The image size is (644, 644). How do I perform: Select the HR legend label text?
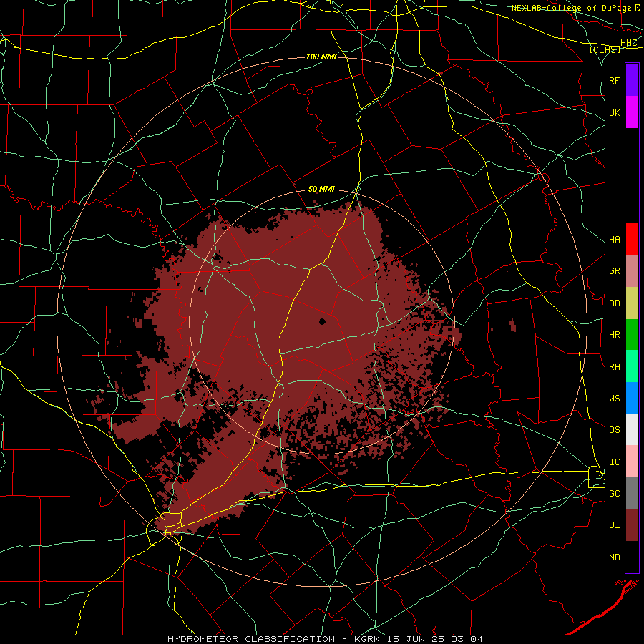(614, 335)
